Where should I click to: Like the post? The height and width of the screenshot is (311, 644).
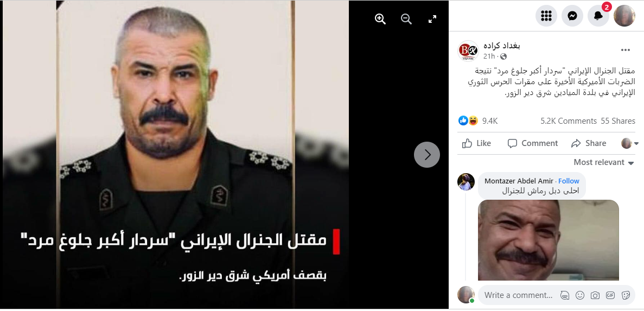(x=476, y=143)
